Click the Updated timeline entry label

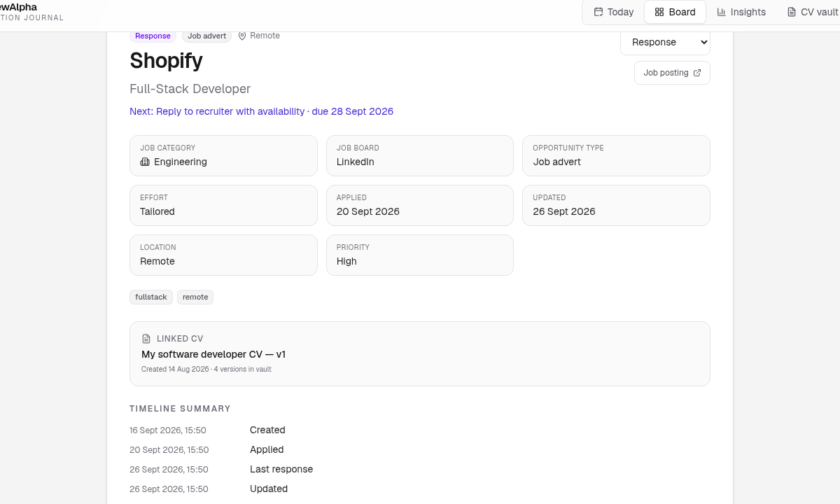[x=269, y=489]
